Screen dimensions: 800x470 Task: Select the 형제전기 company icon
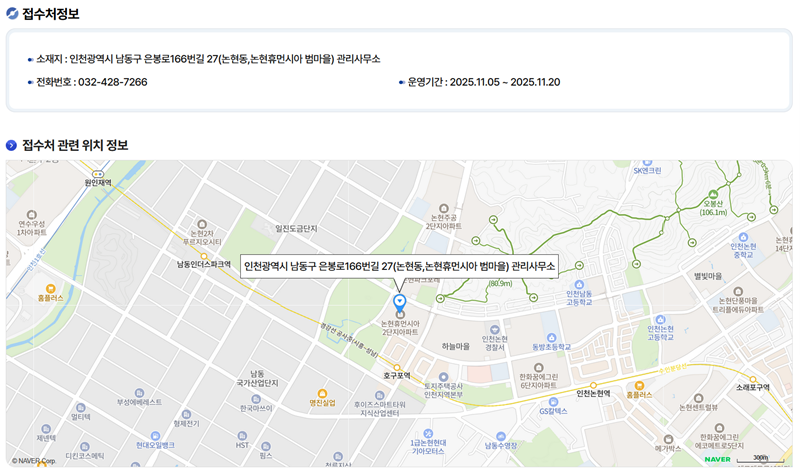[x=186, y=414]
